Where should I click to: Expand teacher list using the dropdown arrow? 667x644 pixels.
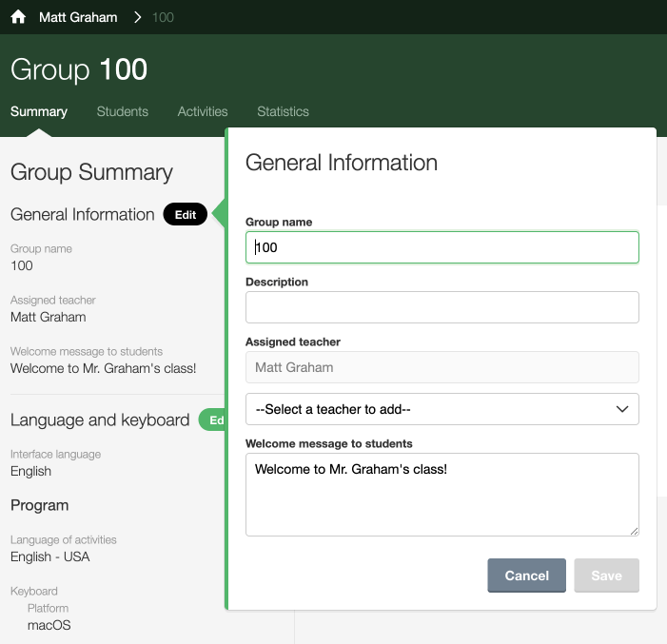(x=622, y=409)
